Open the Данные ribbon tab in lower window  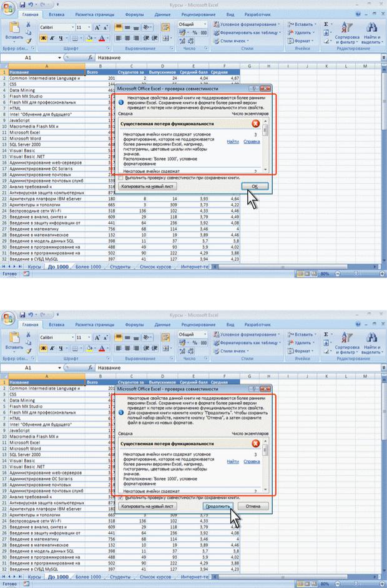tap(162, 324)
